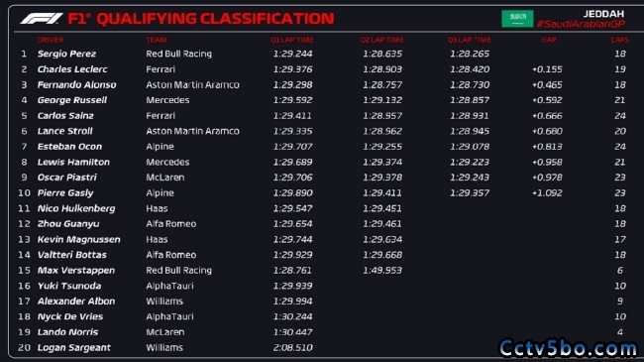Select driver Sergio Perez

click(66, 54)
